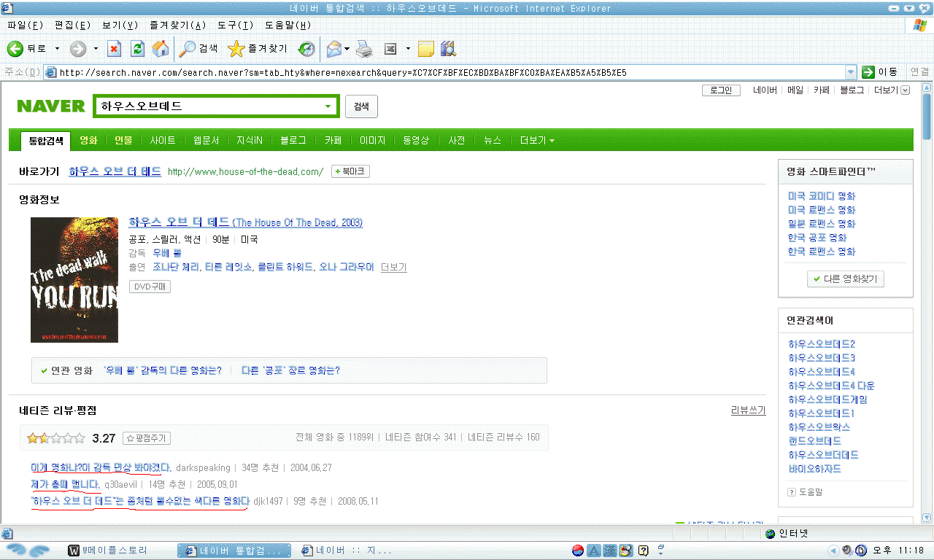Open the 더보기 dropdown in the green tab bar
This screenshot has height=560, width=934.
pos(537,141)
